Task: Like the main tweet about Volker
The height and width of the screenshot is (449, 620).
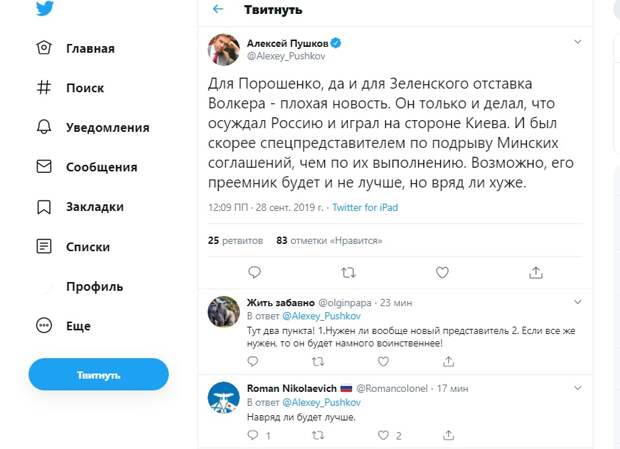Action: (442, 272)
